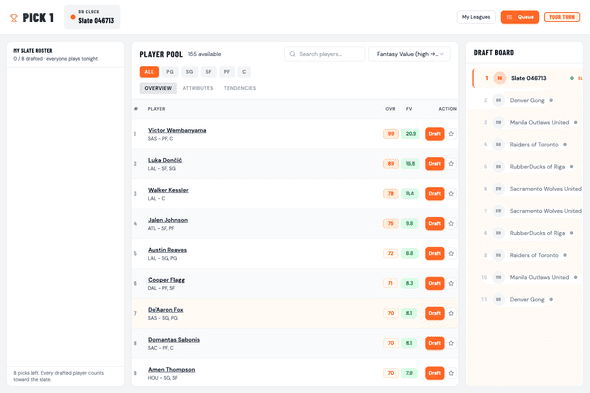Open Jalen Johnson player link
This screenshot has width=590, height=393.
point(168,220)
